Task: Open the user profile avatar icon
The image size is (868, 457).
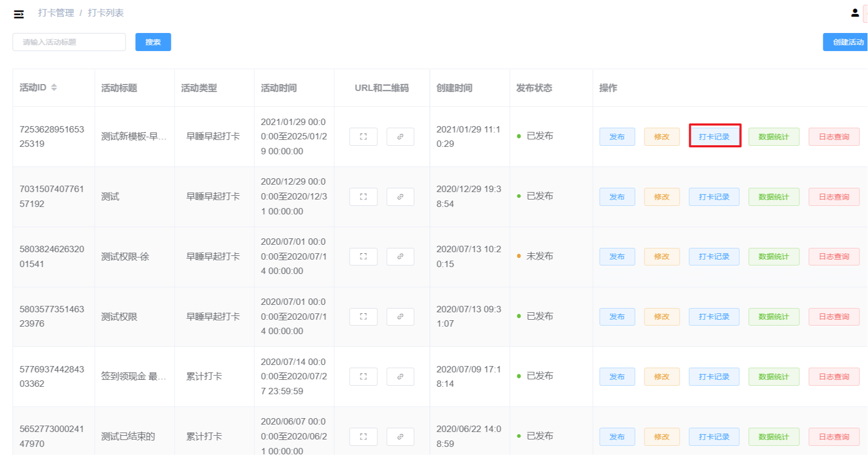Action: point(855,13)
